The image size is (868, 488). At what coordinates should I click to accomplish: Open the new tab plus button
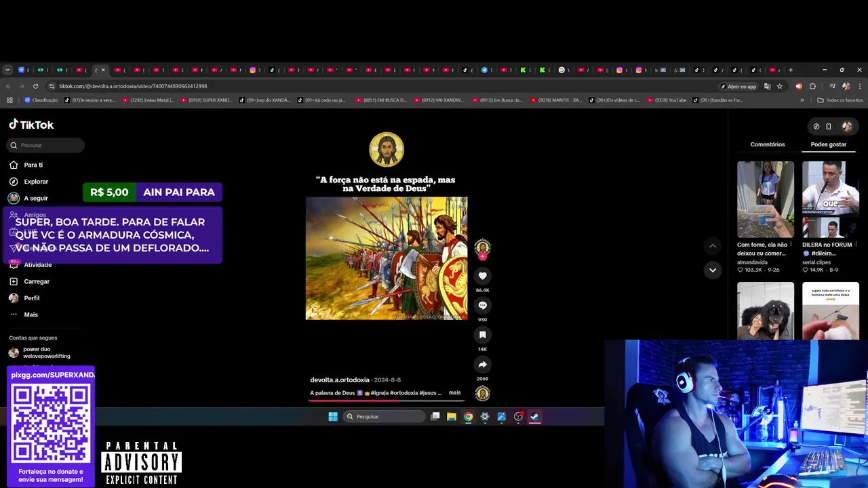[791, 70]
